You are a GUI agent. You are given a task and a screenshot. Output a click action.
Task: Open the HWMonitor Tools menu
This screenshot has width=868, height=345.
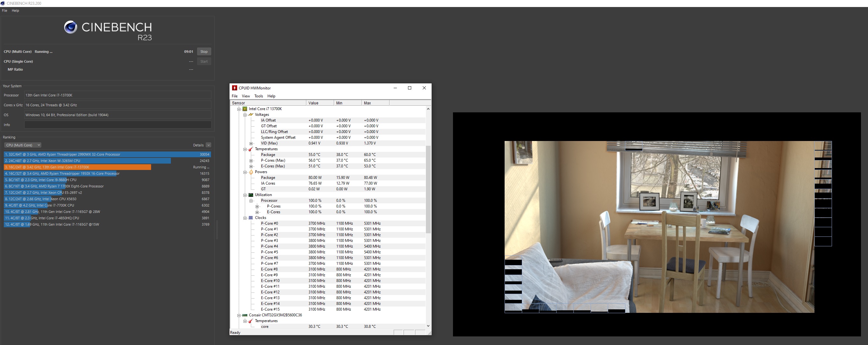coord(259,96)
